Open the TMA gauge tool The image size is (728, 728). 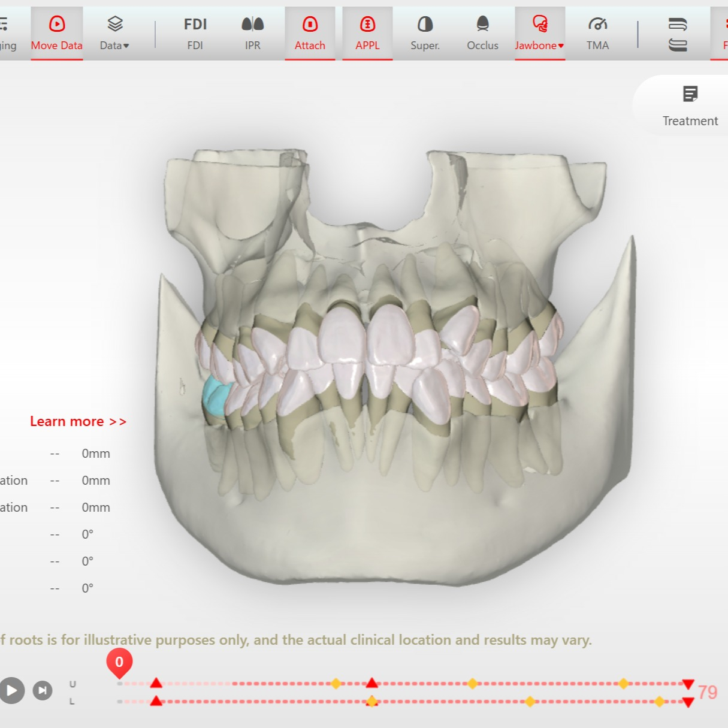(597, 34)
